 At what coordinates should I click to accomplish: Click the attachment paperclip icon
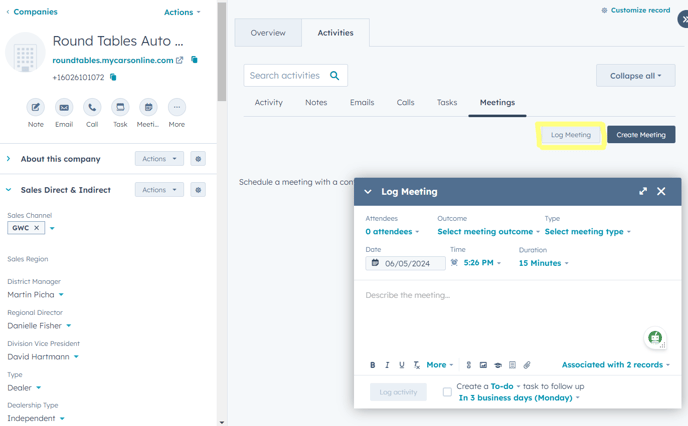tap(527, 365)
